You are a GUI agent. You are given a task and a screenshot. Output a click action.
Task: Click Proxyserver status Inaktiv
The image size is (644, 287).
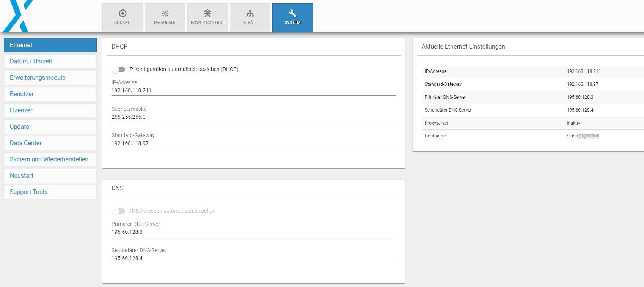coord(573,123)
